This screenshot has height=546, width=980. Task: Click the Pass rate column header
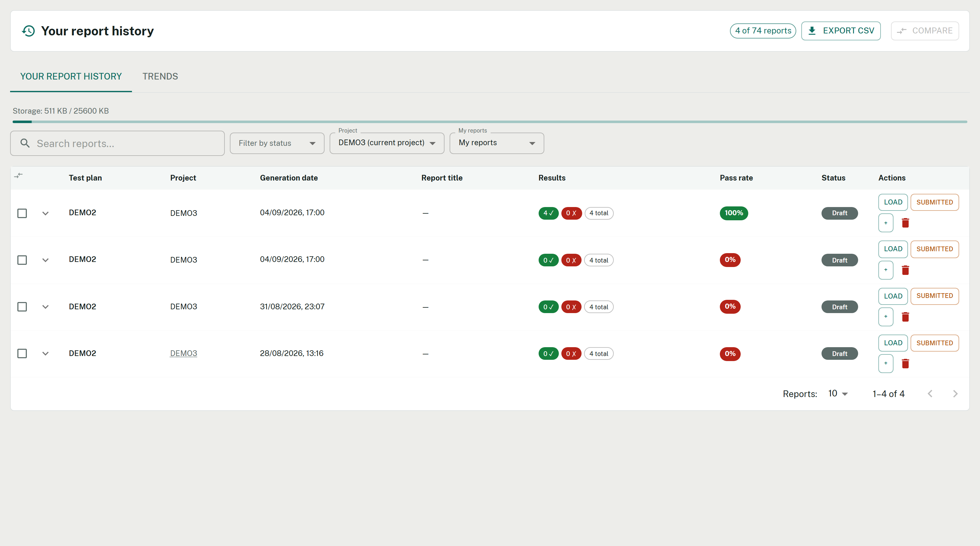[736, 178]
